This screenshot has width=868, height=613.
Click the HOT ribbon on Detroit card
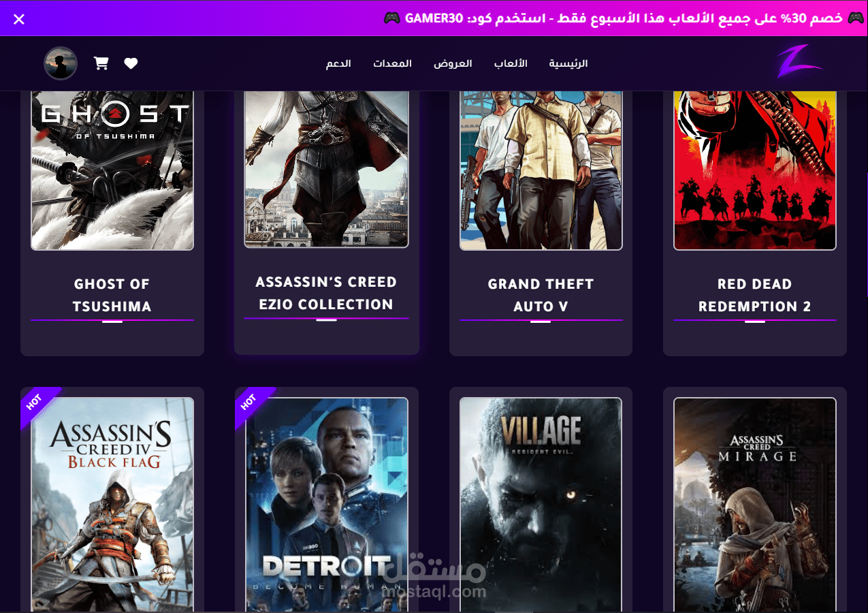[x=251, y=405]
